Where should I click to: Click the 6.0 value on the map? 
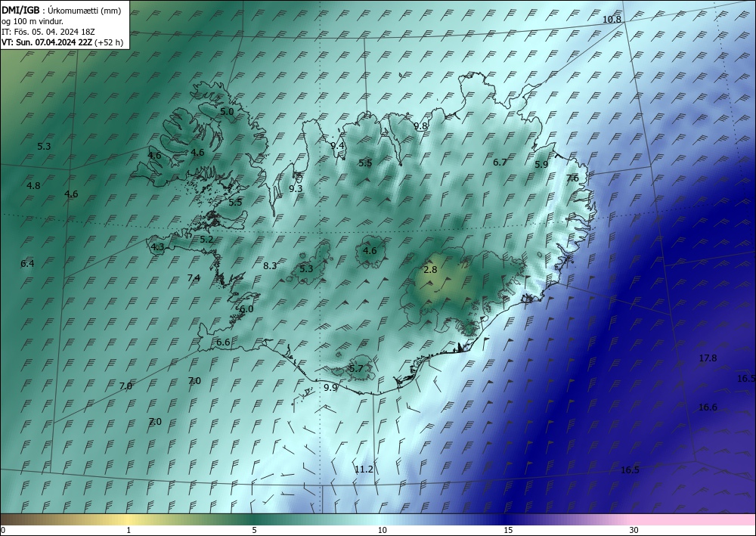[x=246, y=309]
